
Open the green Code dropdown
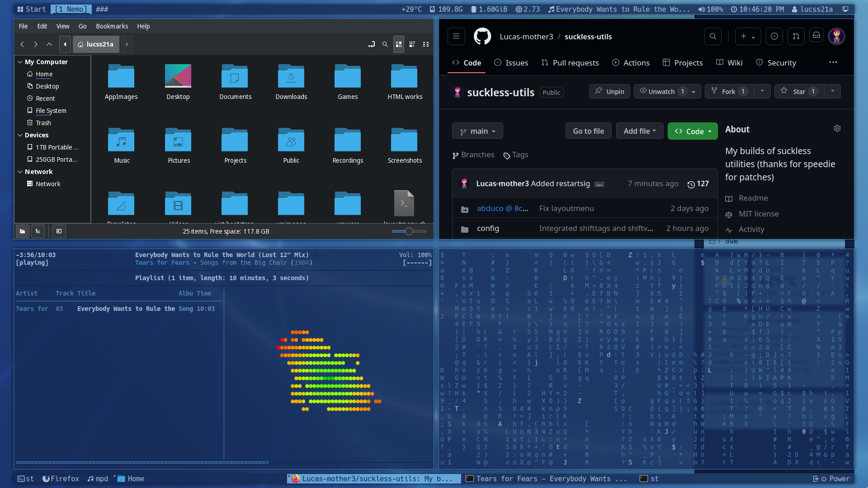click(693, 131)
